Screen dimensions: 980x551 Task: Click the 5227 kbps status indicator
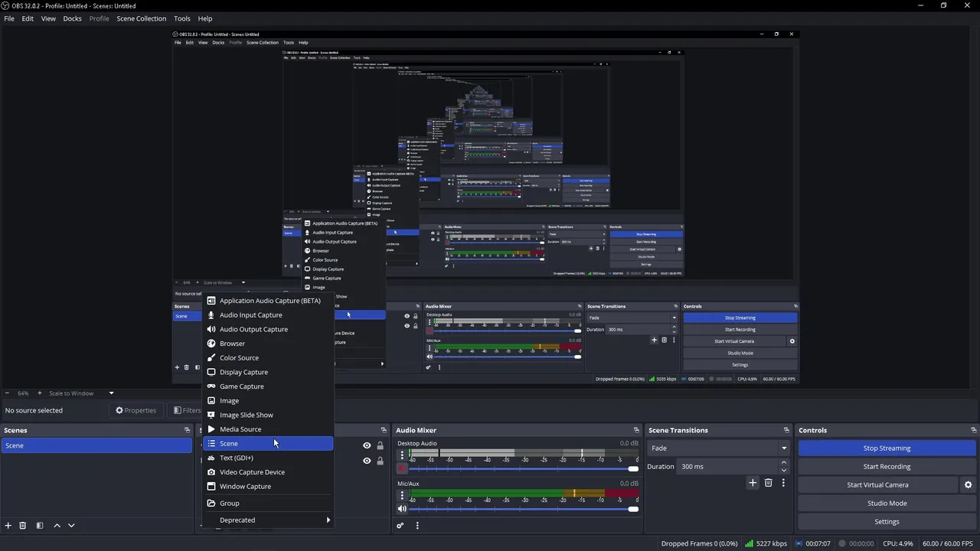pos(766,544)
